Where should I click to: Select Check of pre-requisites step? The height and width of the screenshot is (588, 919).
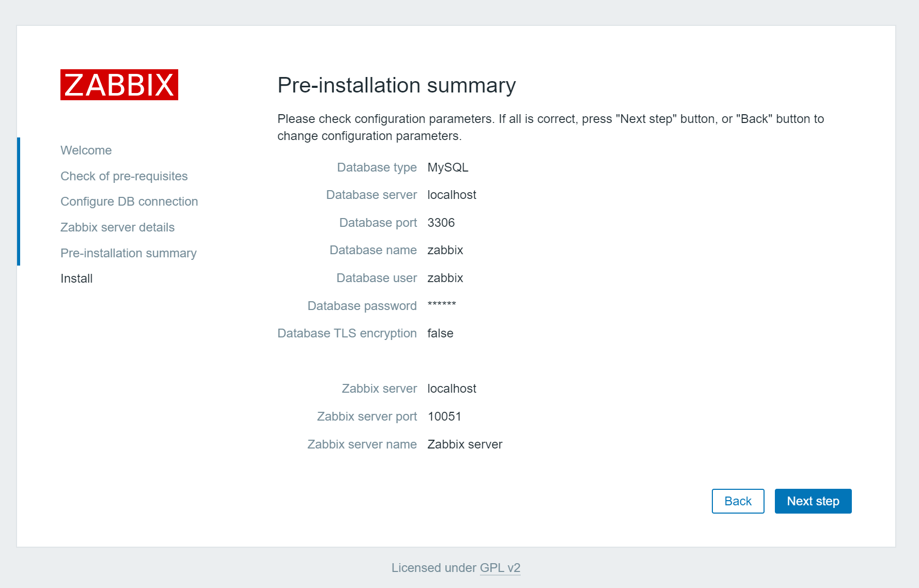[124, 176]
